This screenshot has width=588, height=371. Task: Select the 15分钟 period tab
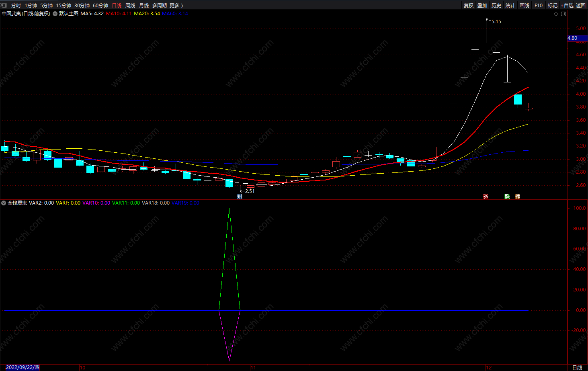63,6
